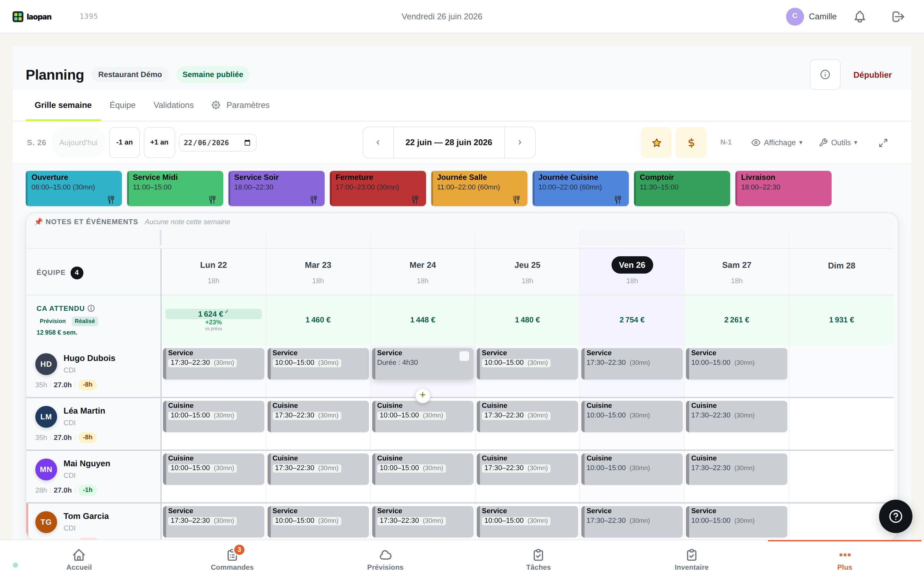Open the help question mark button

[x=895, y=516]
